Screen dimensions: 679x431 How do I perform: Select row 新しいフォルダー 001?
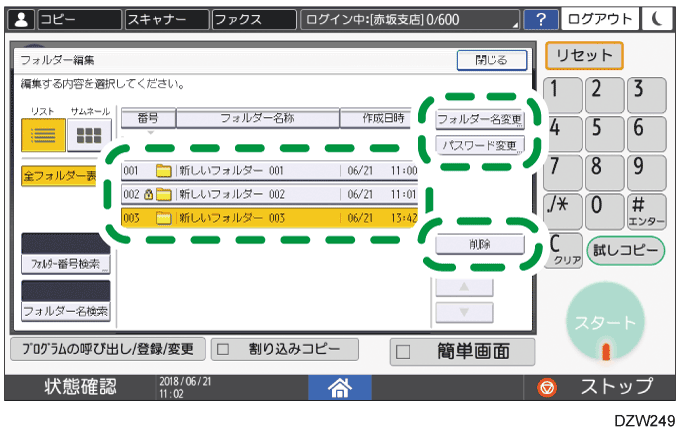[269, 171]
